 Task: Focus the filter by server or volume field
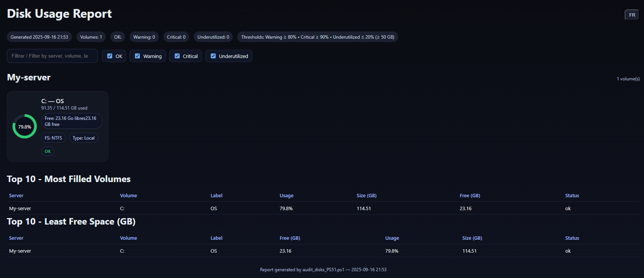(x=52, y=56)
